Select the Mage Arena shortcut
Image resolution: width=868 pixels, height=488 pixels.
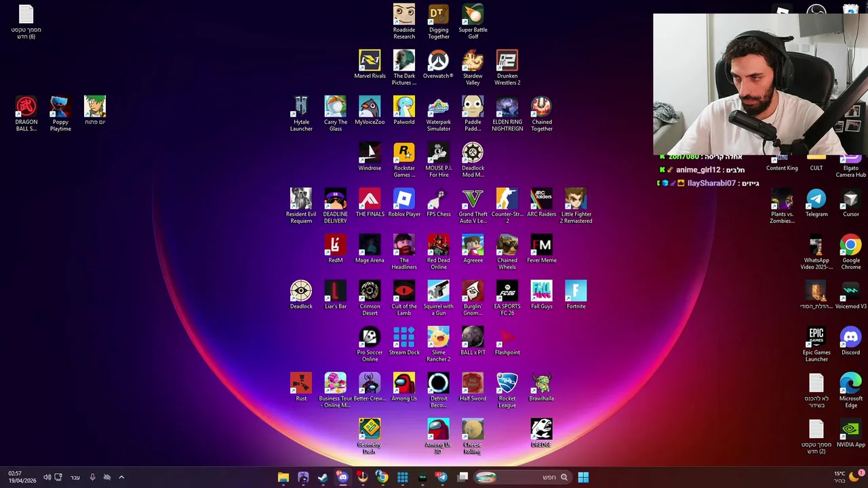[370, 249]
